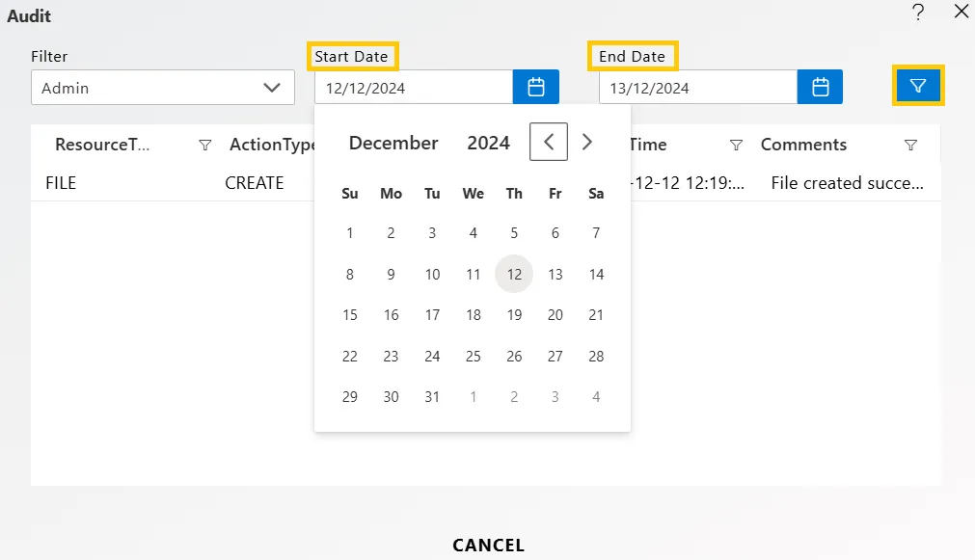The image size is (975, 560).
Task: Apply the blue filter funnel button
Action: click(918, 85)
